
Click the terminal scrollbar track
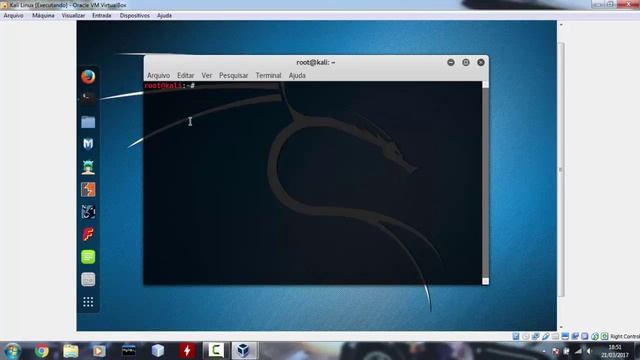tap(485, 183)
